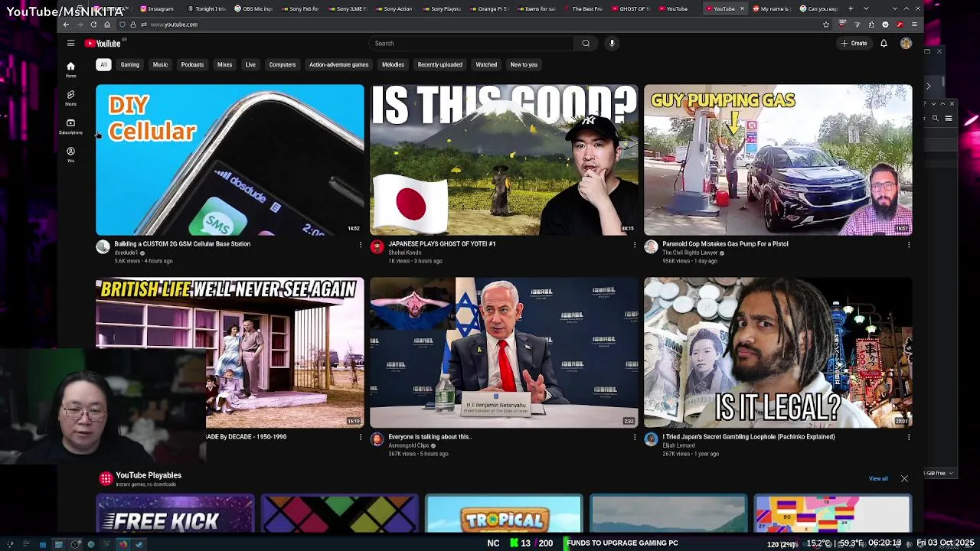
Task: Open Subscriptions in the sidebar
Action: tap(70, 126)
